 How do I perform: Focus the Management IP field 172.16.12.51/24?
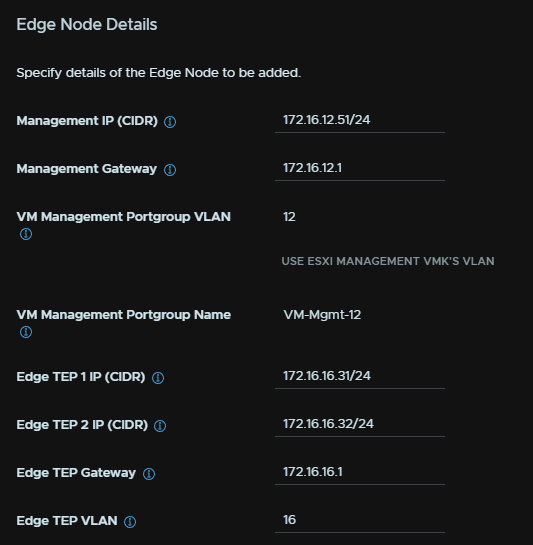pos(360,120)
